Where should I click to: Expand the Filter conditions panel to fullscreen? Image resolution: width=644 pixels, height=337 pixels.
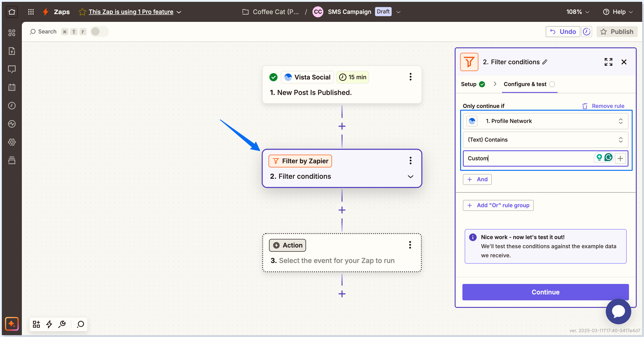point(608,62)
